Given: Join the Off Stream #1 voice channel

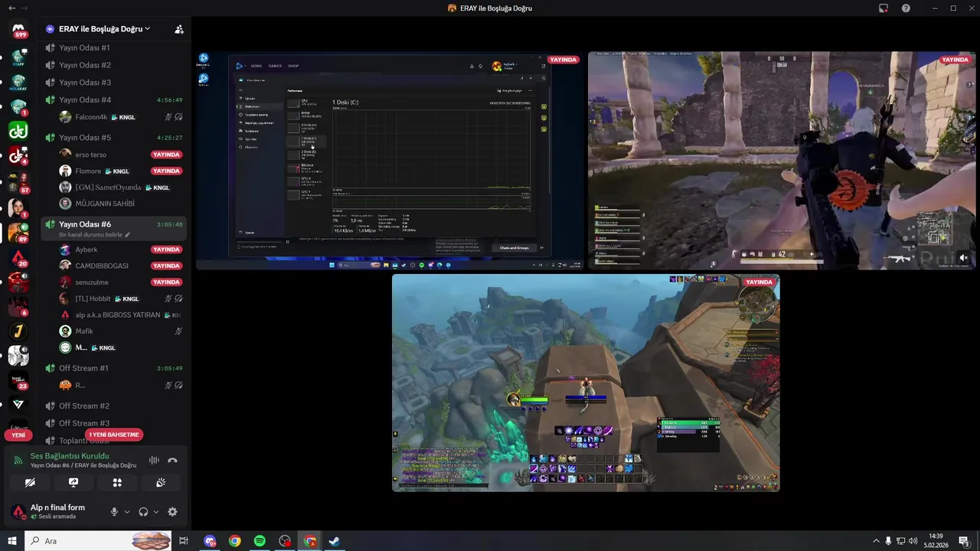Looking at the screenshot, I should (113, 368).
